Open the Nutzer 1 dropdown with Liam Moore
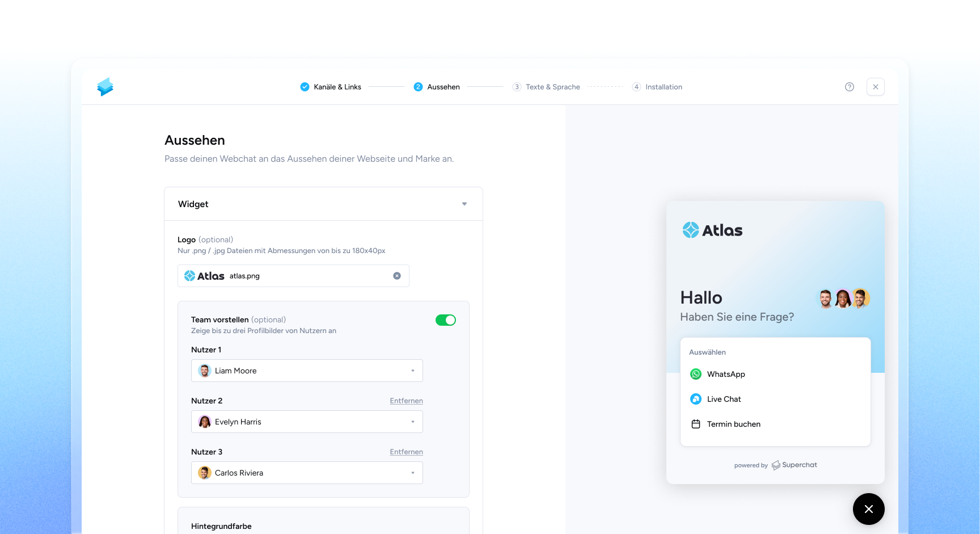This screenshot has height=534, width=980. [x=307, y=371]
